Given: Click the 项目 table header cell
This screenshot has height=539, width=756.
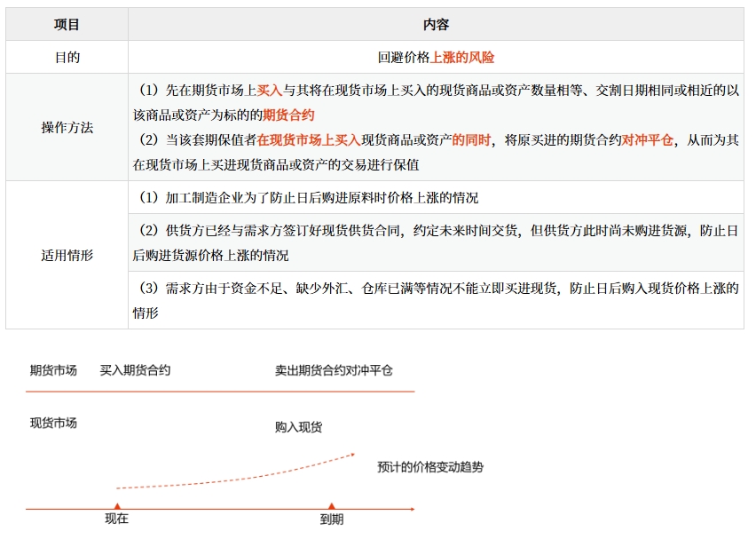Looking at the screenshot, I should [67, 24].
